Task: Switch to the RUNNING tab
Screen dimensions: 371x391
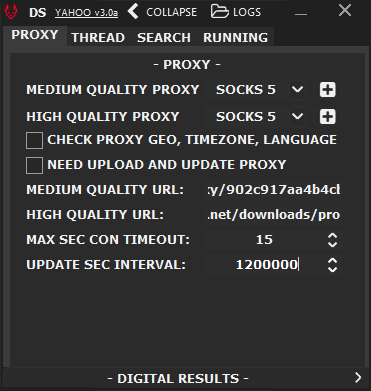Action: pyautogui.click(x=235, y=38)
